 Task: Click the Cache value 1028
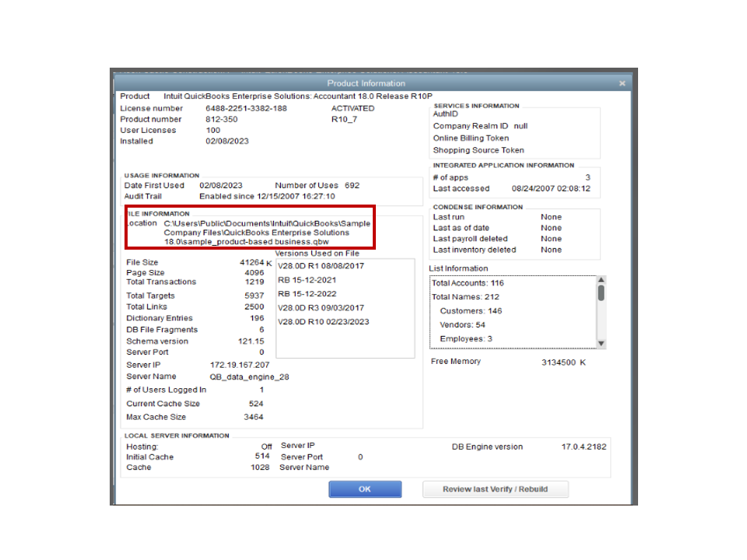[x=260, y=467]
